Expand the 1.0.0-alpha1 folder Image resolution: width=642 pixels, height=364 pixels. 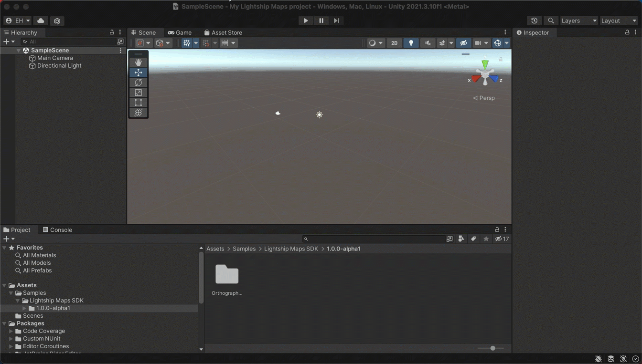point(24,308)
